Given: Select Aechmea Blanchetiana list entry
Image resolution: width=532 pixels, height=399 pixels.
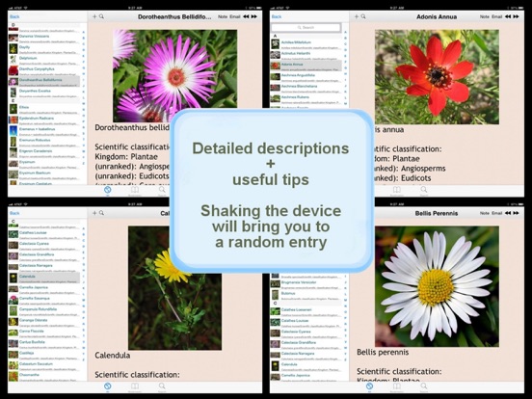Looking at the screenshot, I should coord(299,86).
